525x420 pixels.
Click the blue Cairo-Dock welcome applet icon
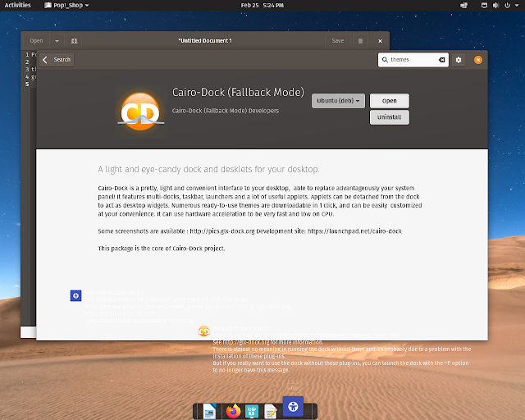pyautogui.click(x=75, y=295)
